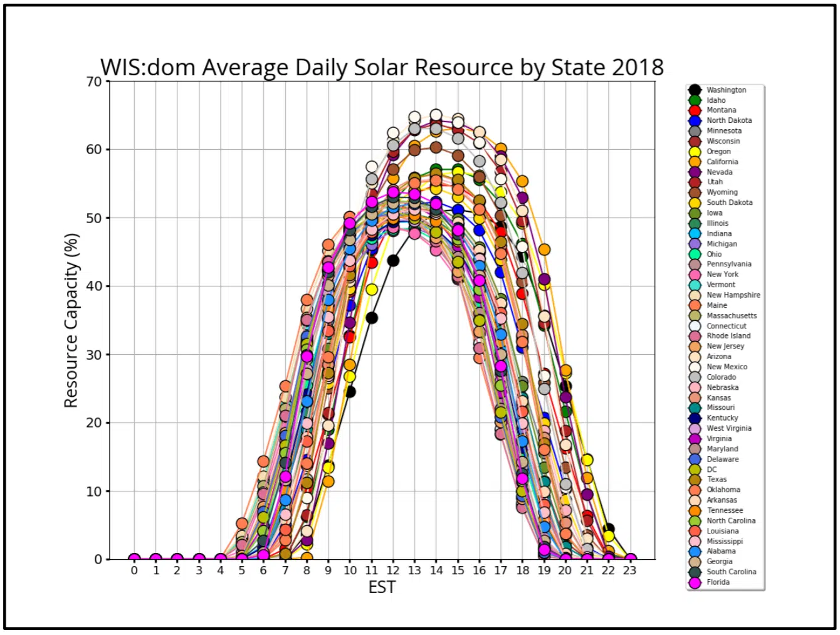Select the South Carolina legend label
This screenshot has width=840, height=635.
(x=731, y=572)
